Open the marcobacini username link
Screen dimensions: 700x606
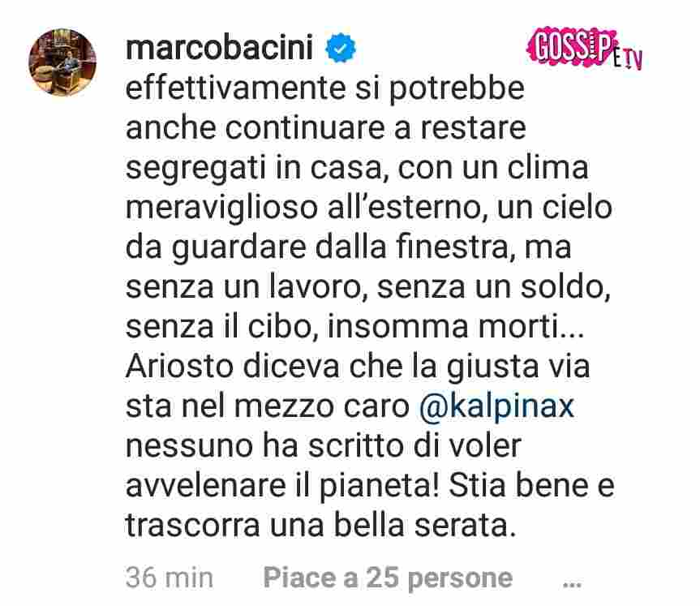(220, 47)
